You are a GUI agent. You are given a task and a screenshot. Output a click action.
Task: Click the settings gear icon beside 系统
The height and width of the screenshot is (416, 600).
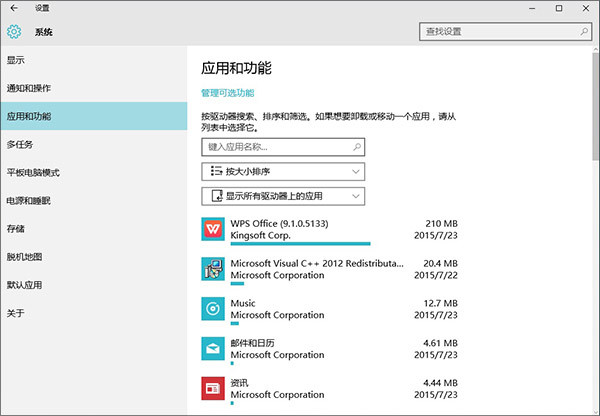[14, 32]
